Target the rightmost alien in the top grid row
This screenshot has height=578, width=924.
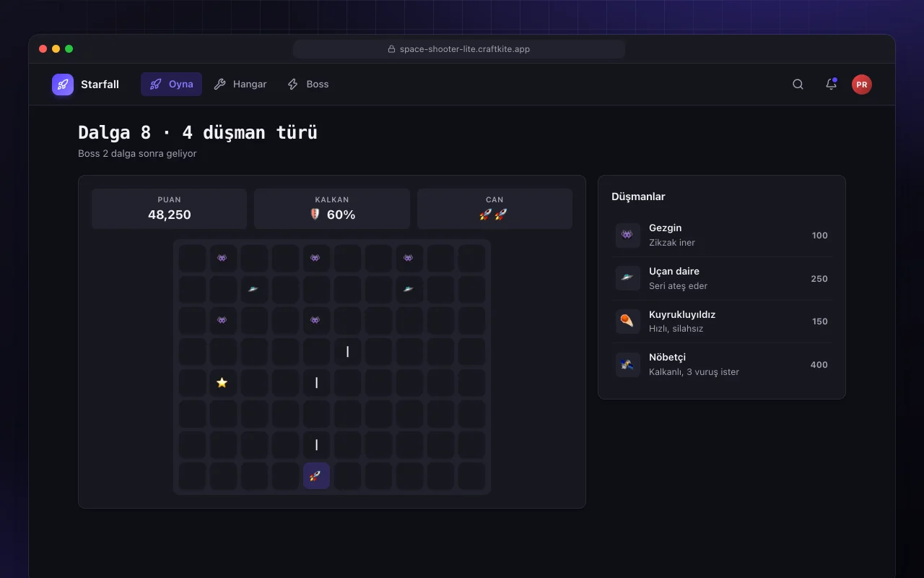[409, 258]
